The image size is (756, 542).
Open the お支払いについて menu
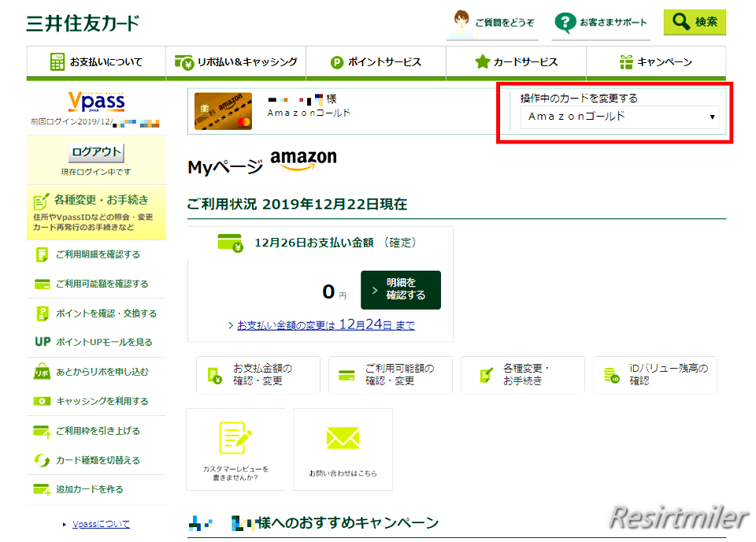96,62
